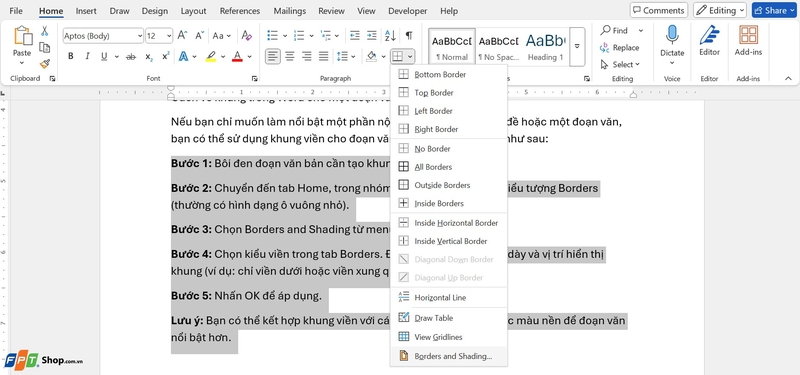Click the Borders button icon in the ribbon
The image size is (800, 375).
click(397, 56)
